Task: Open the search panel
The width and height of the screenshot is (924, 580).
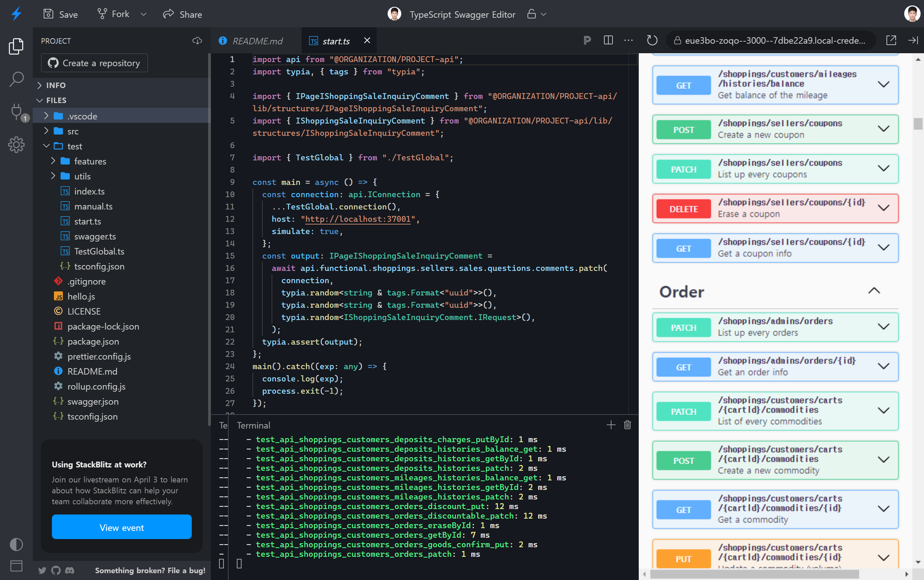Action: [16, 78]
